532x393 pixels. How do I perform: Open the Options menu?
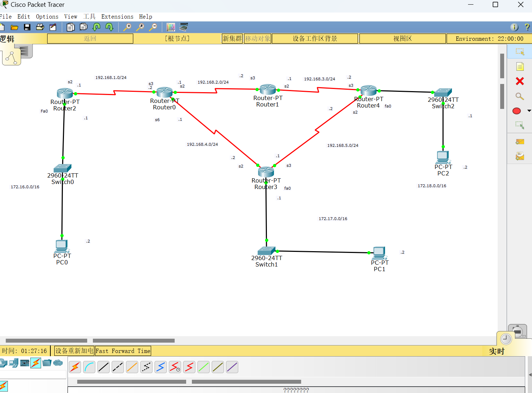[x=47, y=16]
